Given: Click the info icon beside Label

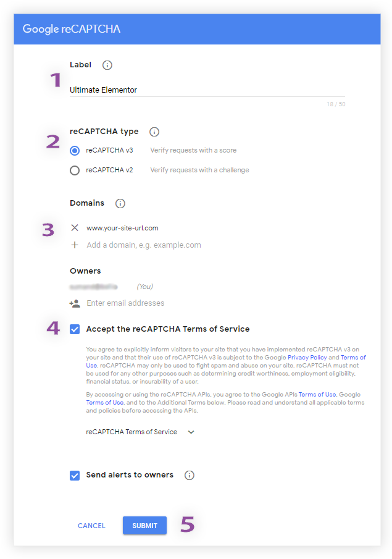Looking at the screenshot, I should tap(107, 65).
